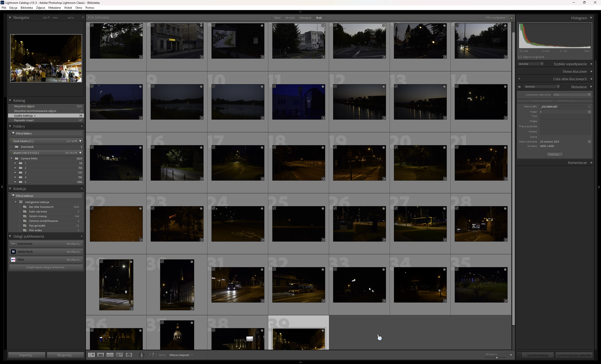
Task: Expand folder 3 in Camera RAWs
Action: point(15,173)
